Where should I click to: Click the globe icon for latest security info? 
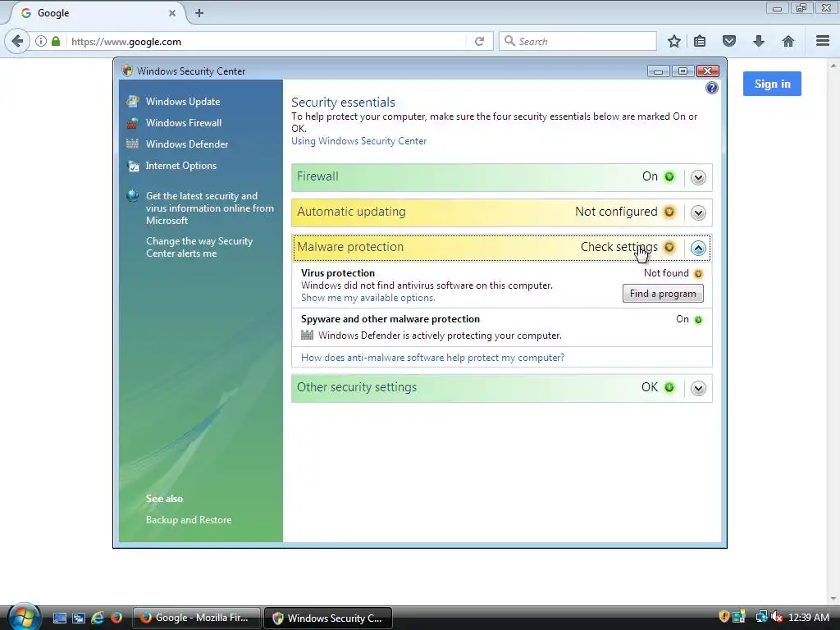[132, 195]
